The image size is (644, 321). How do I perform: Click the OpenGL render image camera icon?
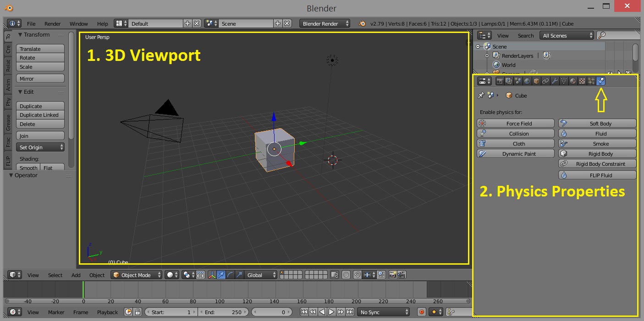click(393, 275)
